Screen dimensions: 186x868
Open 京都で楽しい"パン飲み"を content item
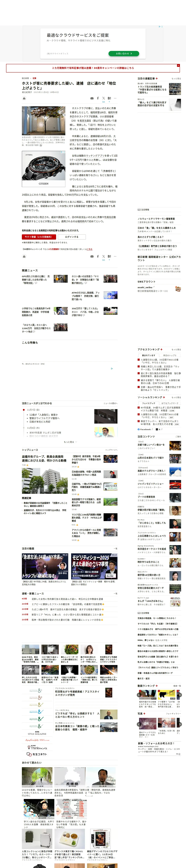pyautogui.click(x=151, y=445)
